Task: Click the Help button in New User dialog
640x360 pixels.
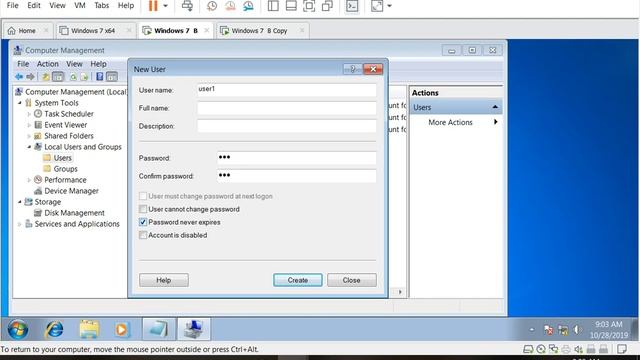Action: (x=164, y=280)
